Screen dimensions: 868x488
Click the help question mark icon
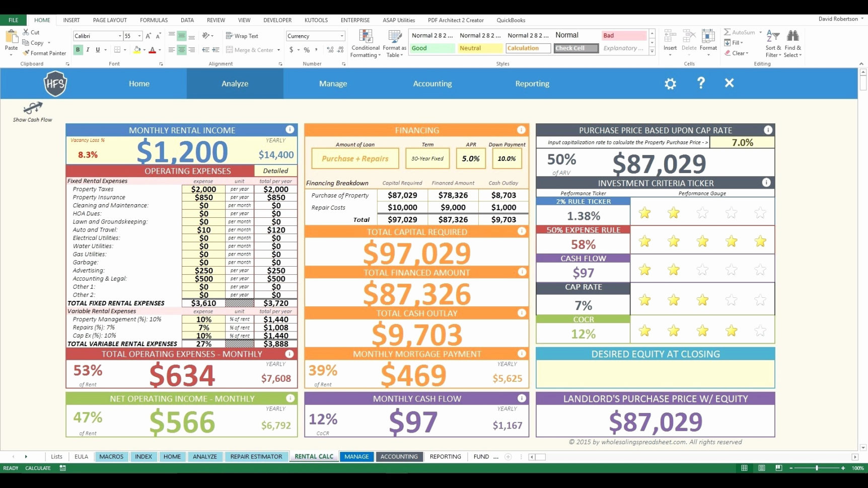[x=701, y=84]
